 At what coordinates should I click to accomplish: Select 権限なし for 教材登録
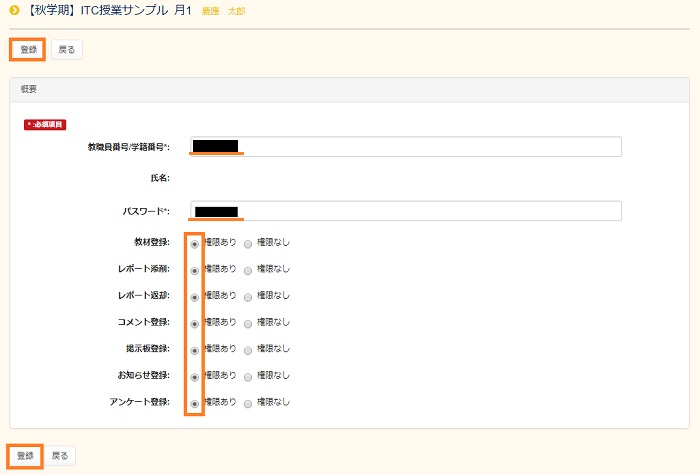(x=248, y=243)
